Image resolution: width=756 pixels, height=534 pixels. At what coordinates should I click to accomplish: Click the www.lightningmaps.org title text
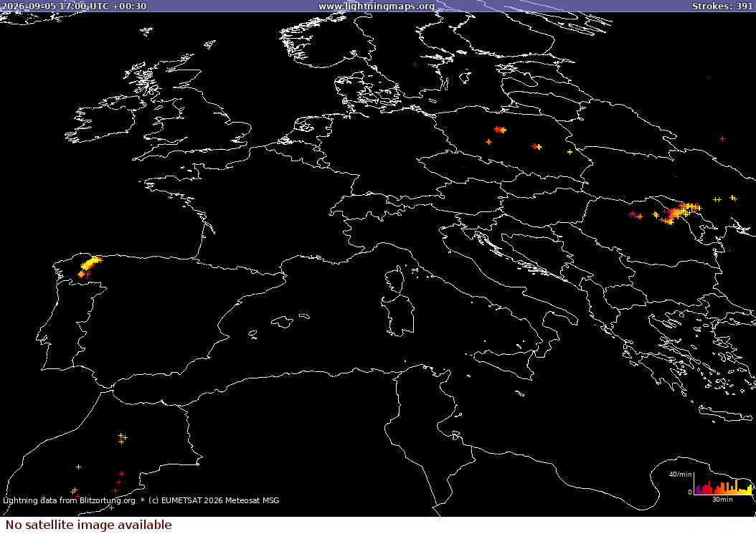377,6
